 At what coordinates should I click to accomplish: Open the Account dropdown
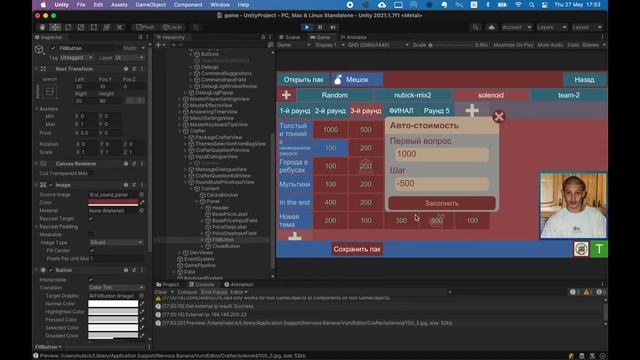516,27
